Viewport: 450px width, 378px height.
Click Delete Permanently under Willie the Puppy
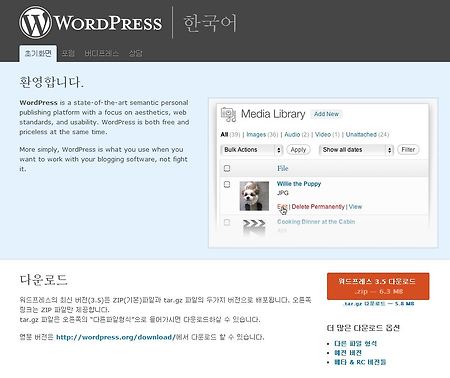coord(318,207)
